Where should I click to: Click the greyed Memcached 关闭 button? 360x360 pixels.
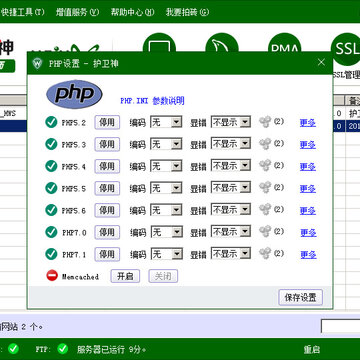click(x=163, y=276)
